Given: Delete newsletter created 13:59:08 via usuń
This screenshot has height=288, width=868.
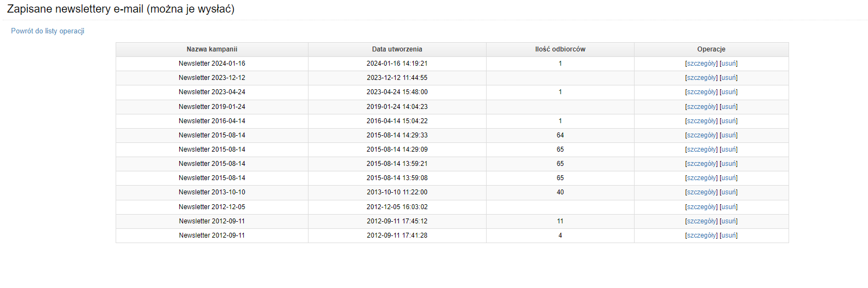Looking at the screenshot, I should click(728, 178).
